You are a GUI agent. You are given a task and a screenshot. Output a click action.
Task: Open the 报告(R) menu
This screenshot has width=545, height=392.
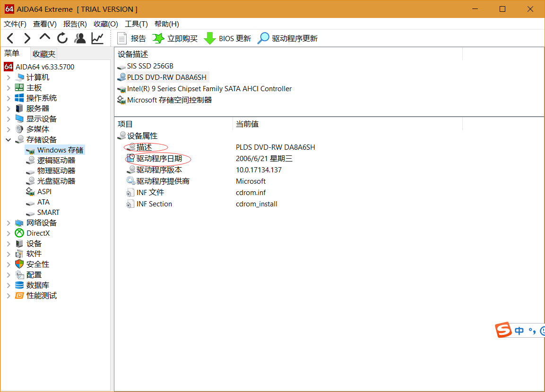click(x=75, y=24)
